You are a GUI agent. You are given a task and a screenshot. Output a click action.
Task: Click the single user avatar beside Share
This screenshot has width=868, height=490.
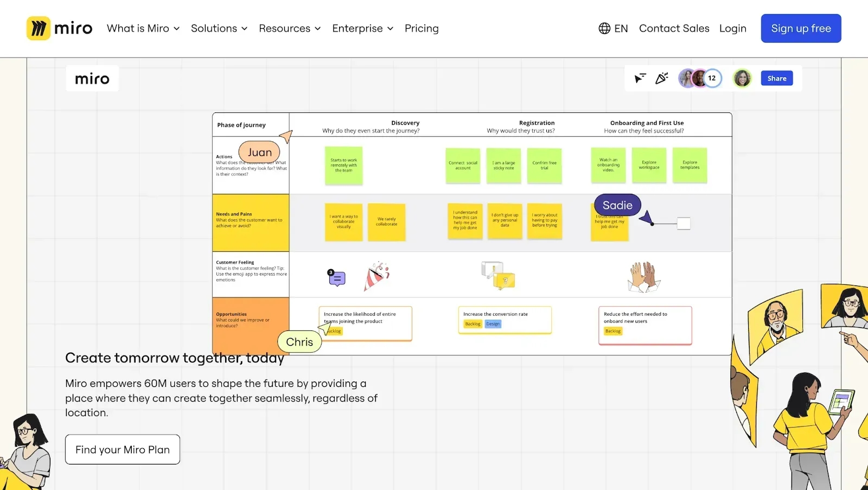coord(742,78)
